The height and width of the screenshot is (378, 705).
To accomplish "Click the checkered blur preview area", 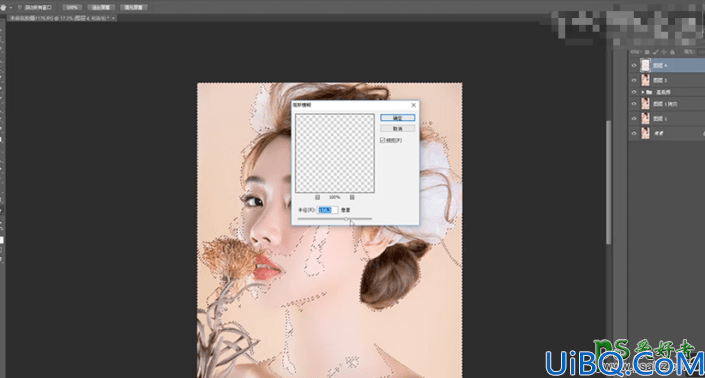I will tap(335, 153).
